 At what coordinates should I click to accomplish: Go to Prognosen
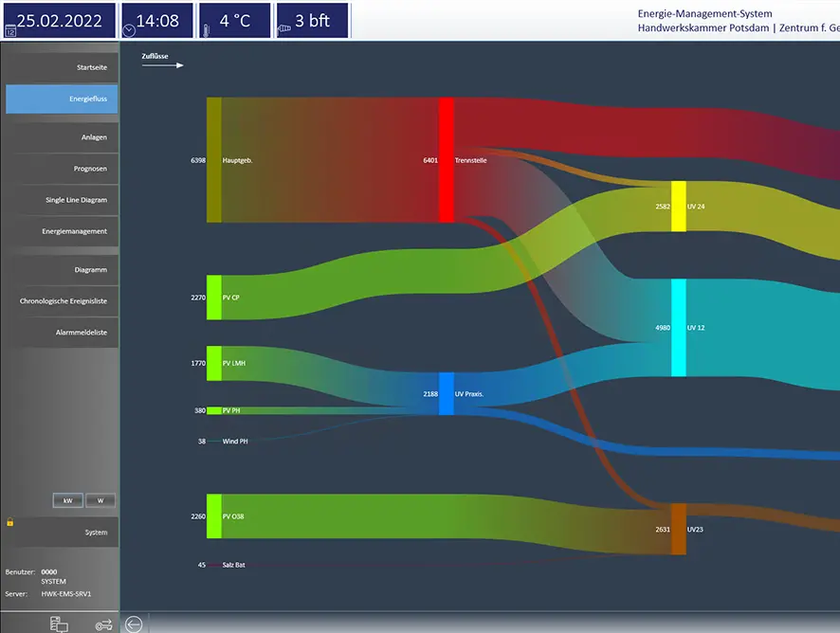63,169
